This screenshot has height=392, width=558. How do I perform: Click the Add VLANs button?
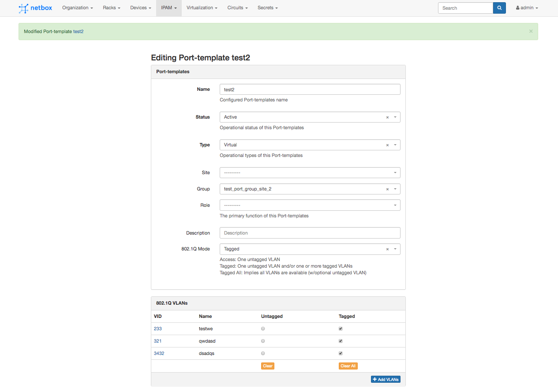(386, 379)
